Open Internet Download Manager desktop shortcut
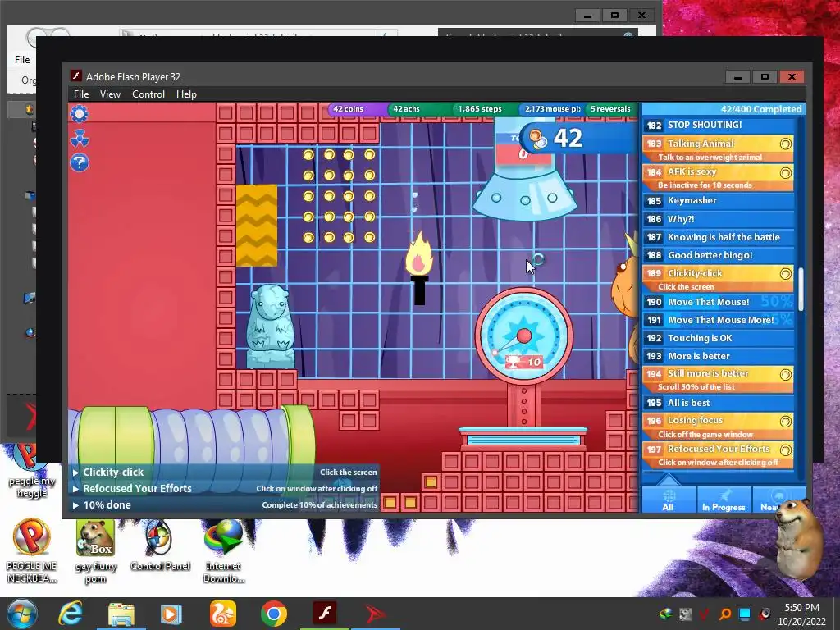This screenshot has height=630, width=840. pyautogui.click(x=223, y=550)
